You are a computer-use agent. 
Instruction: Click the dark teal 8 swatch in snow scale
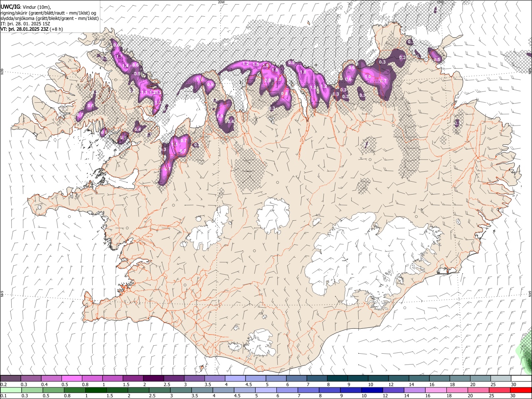pyautogui.click(x=337, y=379)
